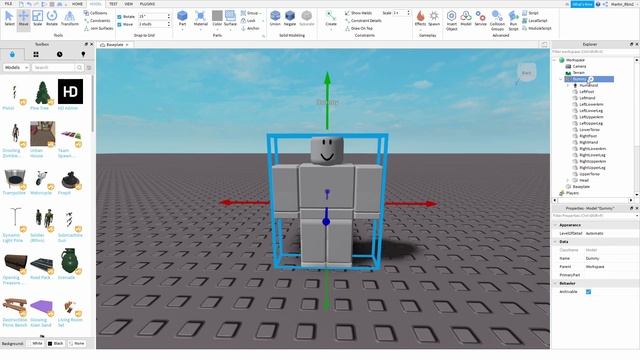Switch to the PLUGINS ribbon tab

pyautogui.click(x=147, y=4)
